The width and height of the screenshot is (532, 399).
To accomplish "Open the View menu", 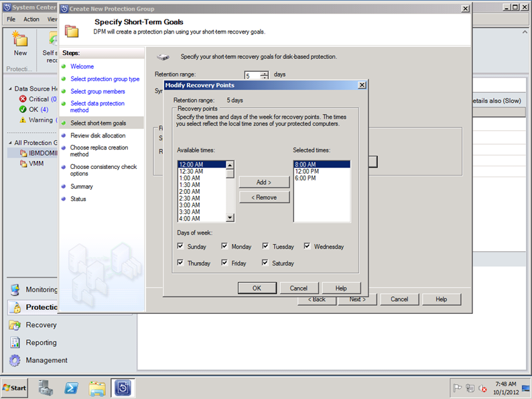I will pyautogui.click(x=52, y=19).
